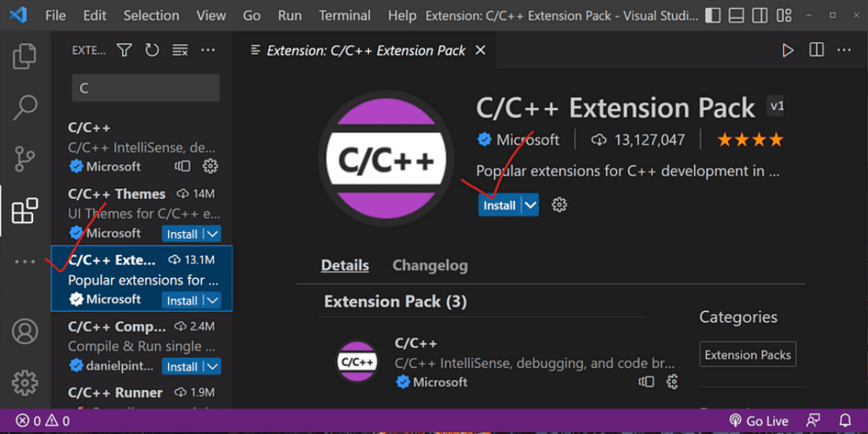Install the C/C++ Extension Pack from details page

[x=499, y=205]
